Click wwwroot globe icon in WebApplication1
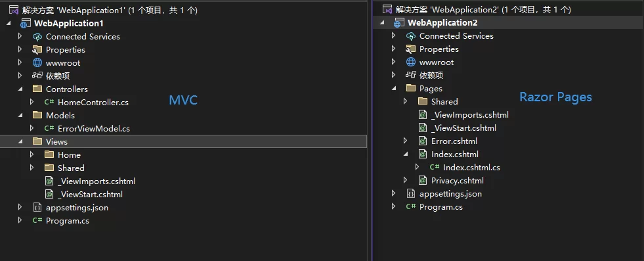The height and width of the screenshot is (261, 644). pyautogui.click(x=37, y=63)
